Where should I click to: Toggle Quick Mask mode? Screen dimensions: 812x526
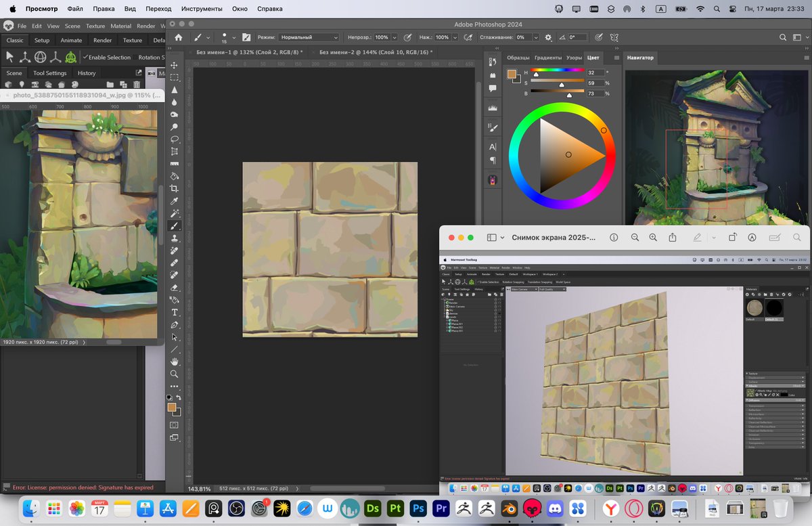(x=175, y=424)
